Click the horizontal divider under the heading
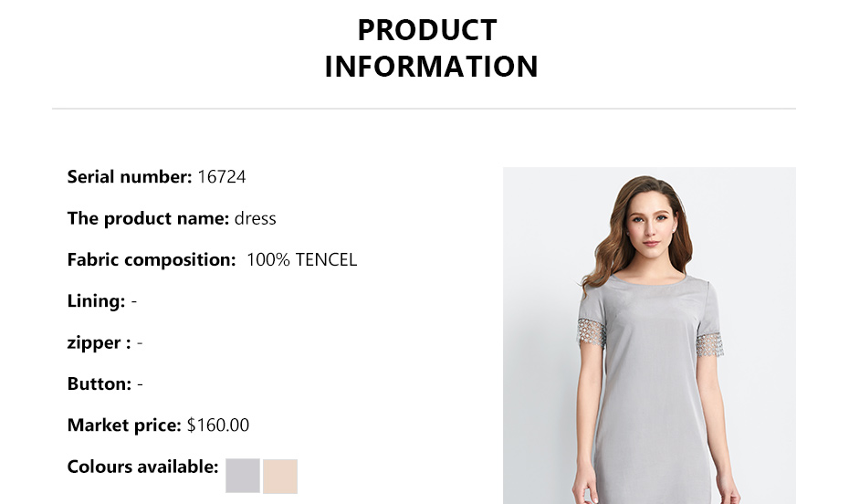849x504 pixels. 424,109
